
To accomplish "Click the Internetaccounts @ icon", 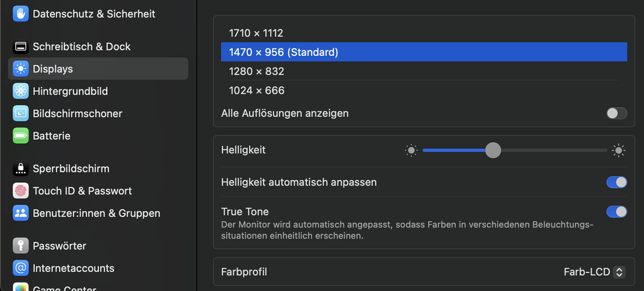I will (20, 268).
